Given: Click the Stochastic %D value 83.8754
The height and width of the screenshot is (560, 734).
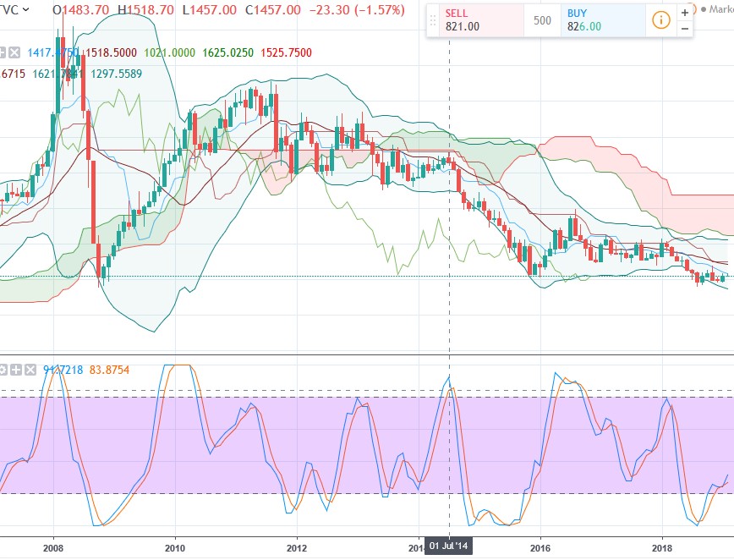Looking at the screenshot, I should pos(109,370).
